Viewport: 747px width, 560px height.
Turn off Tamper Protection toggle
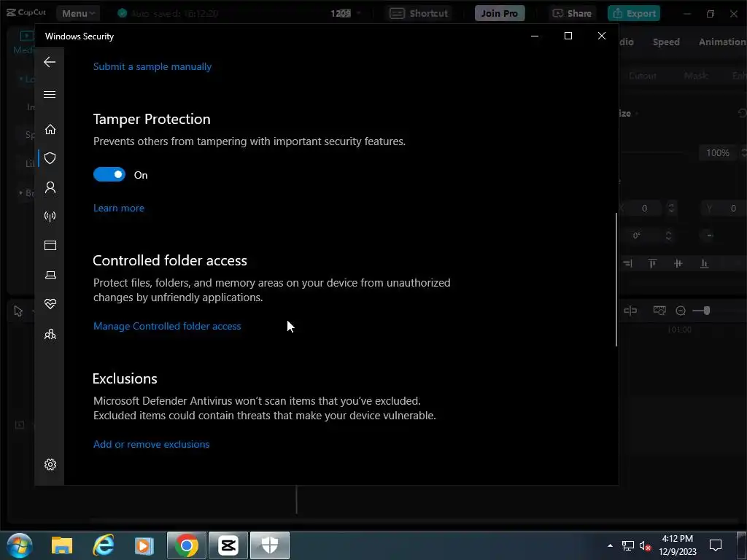(109, 174)
